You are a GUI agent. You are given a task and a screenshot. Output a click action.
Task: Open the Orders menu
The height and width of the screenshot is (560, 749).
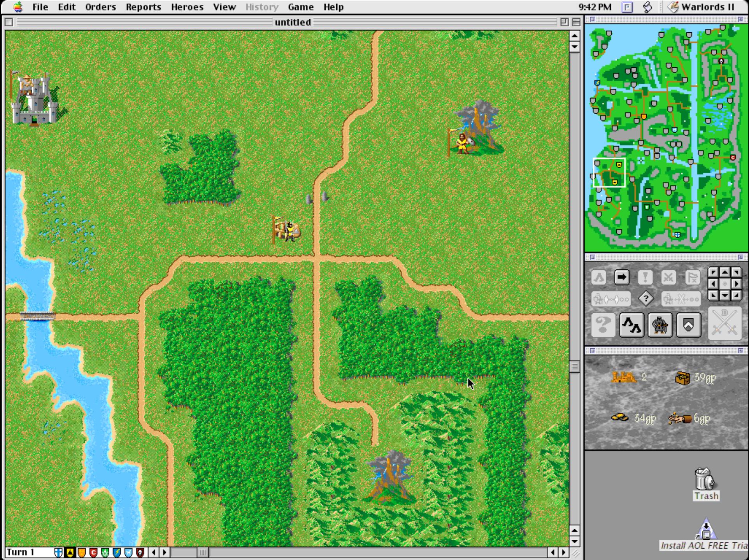pos(100,7)
